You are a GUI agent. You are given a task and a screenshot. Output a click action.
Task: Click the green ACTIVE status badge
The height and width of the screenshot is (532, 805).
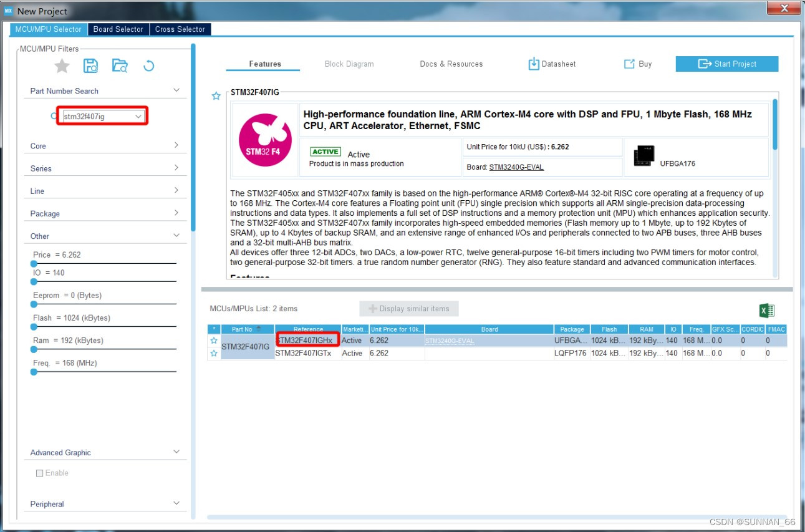(325, 152)
